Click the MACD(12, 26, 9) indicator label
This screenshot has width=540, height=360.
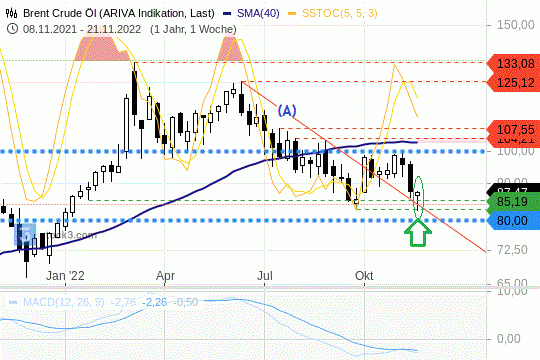click(x=63, y=302)
